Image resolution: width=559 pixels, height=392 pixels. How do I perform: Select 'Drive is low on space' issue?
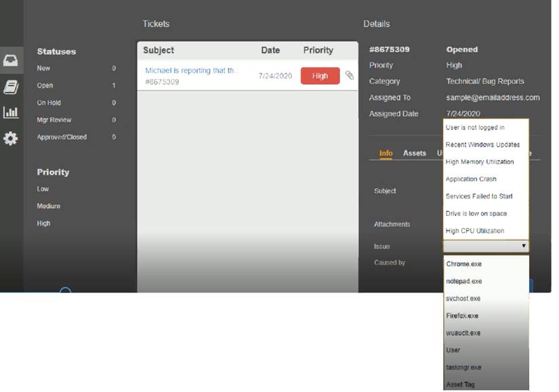[x=476, y=214]
